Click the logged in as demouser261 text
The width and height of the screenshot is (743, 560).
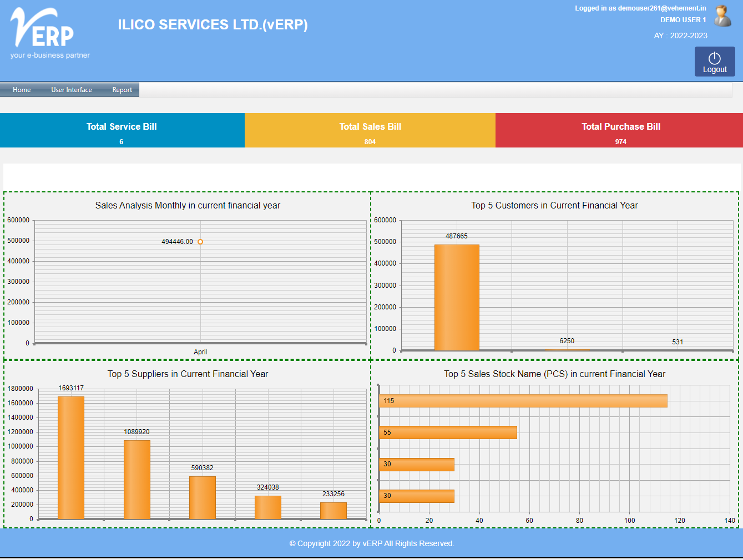pyautogui.click(x=640, y=8)
